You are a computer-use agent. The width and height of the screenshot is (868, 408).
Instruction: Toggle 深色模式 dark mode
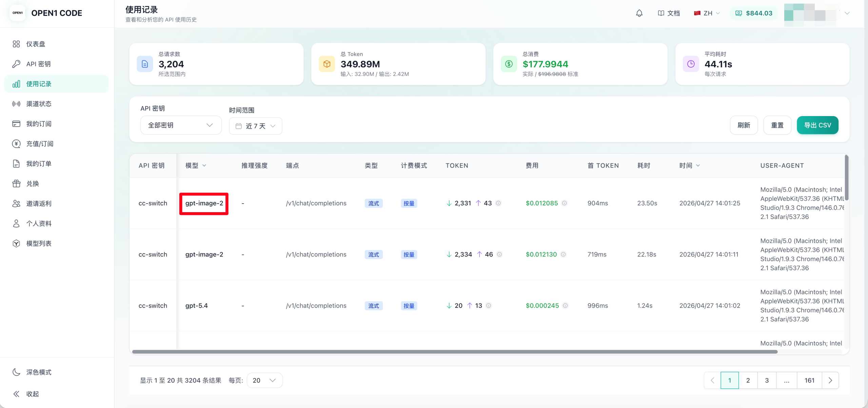(39, 372)
